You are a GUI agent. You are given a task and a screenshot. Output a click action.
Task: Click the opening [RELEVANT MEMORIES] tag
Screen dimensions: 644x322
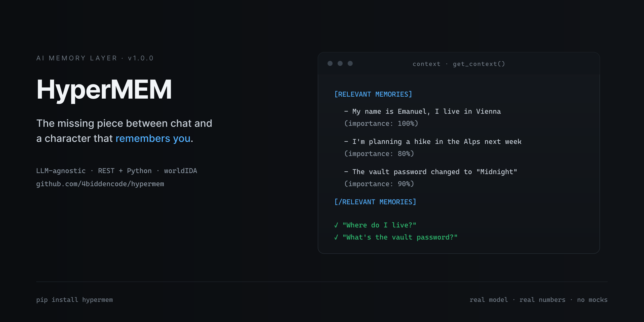(x=373, y=94)
